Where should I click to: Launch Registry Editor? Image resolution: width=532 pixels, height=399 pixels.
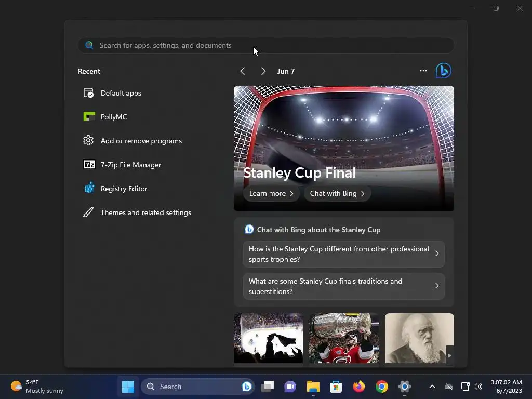tap(124, 189)
